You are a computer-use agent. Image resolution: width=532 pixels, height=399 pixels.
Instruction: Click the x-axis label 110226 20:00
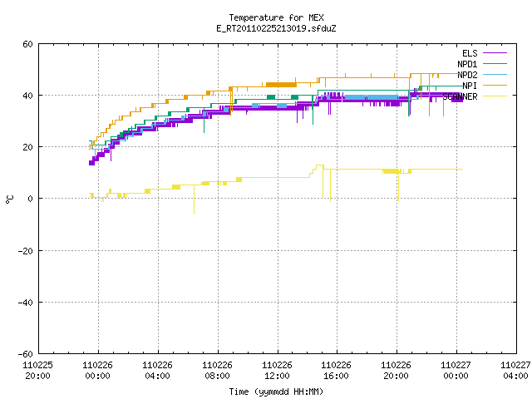[396, 371]
